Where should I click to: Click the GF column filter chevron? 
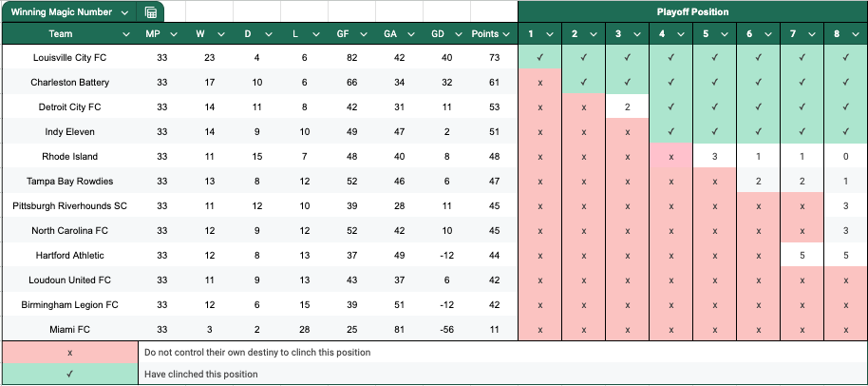[365, 34]
